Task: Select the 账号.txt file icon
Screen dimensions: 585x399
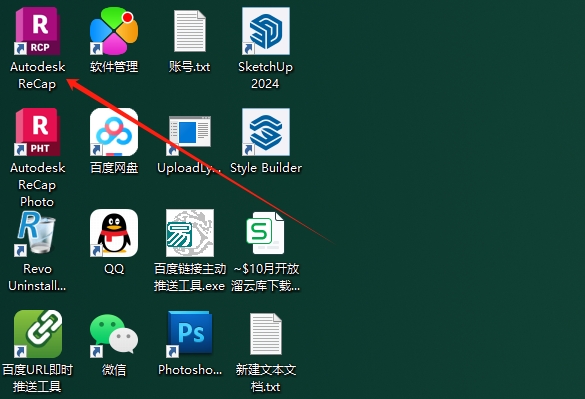Action: coord(190,31)
